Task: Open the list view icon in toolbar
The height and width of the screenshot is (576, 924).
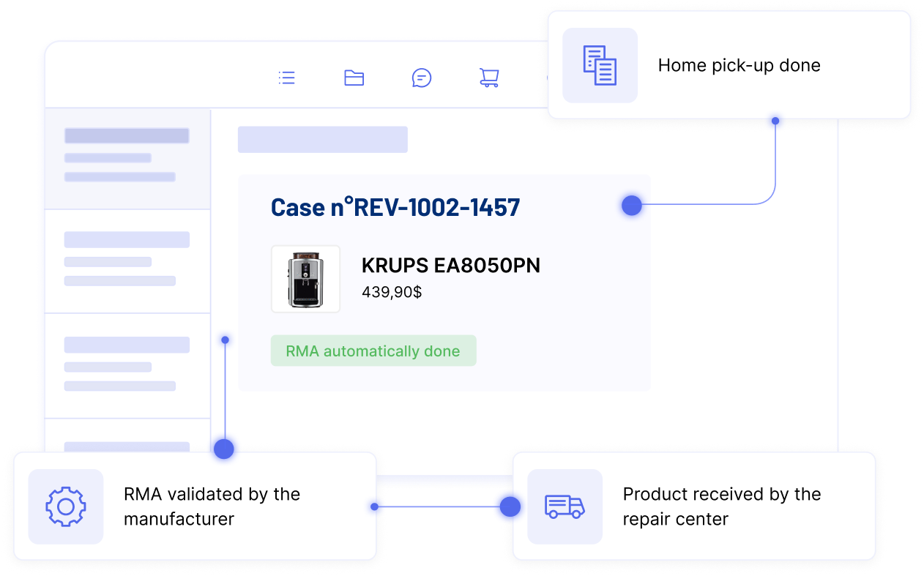Action: [287, 78]
